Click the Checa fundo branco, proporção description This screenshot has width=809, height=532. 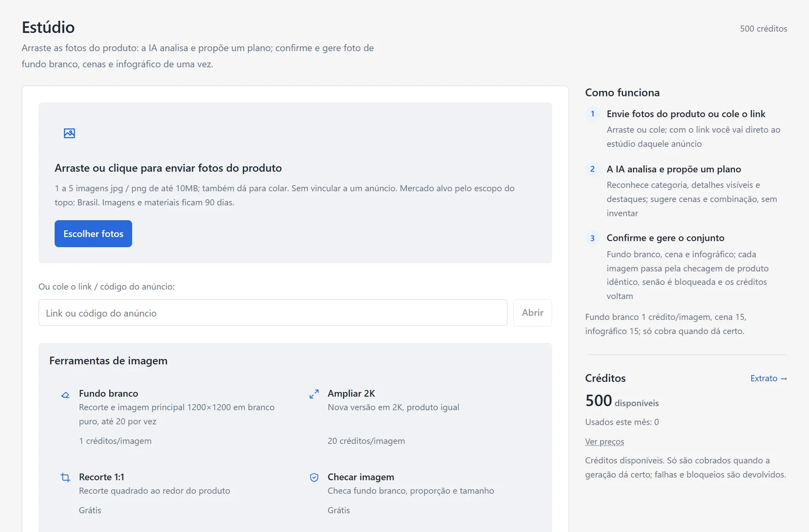click(x=411, y=491)
